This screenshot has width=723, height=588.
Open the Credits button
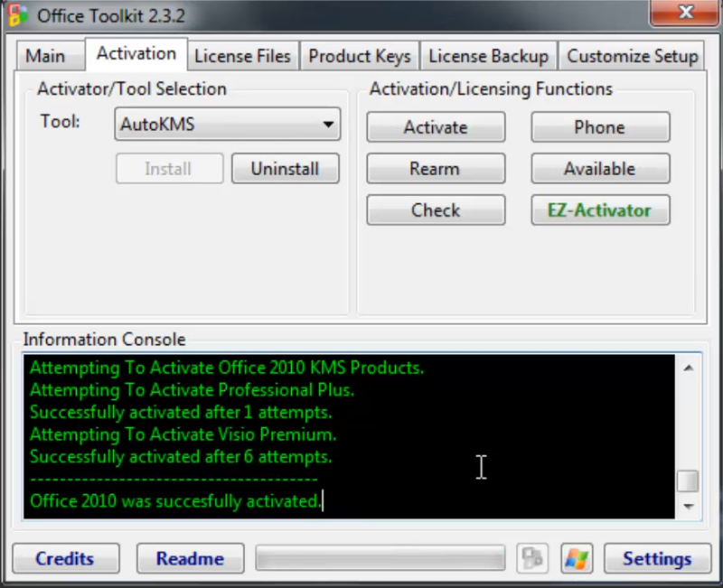(x=65, y=558)
